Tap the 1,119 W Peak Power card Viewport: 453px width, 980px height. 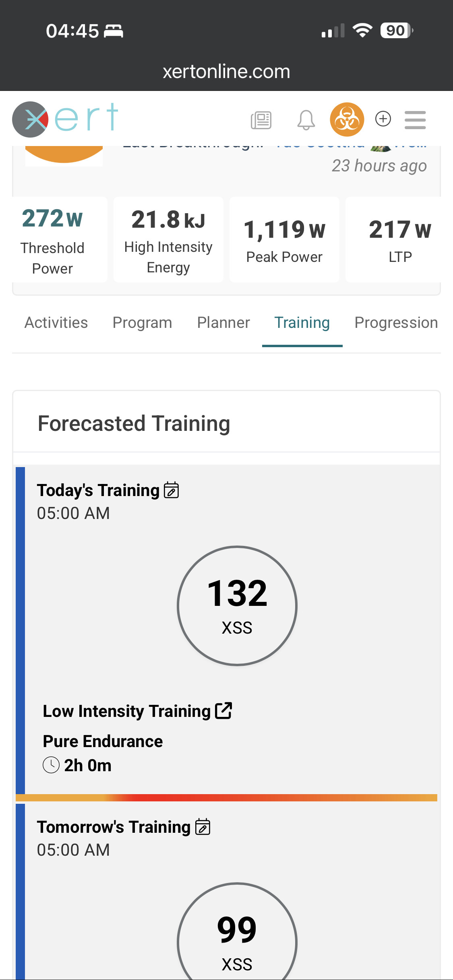coord(284,240)
